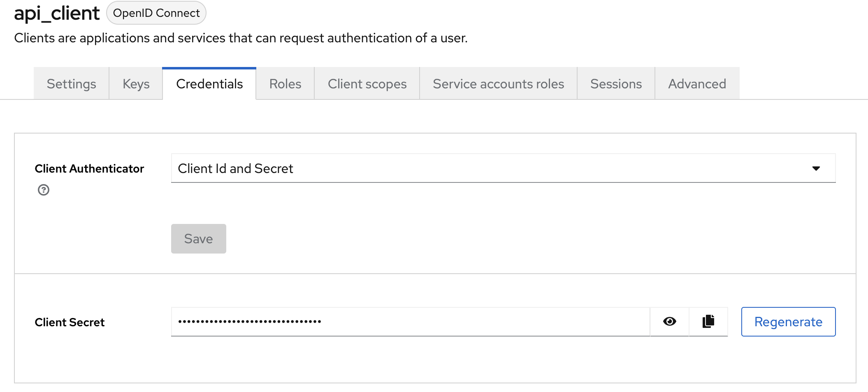The height and width of the screenshot is (392, 868).
Task: Open the Client scopes tab
Action: tap(367, 84)
